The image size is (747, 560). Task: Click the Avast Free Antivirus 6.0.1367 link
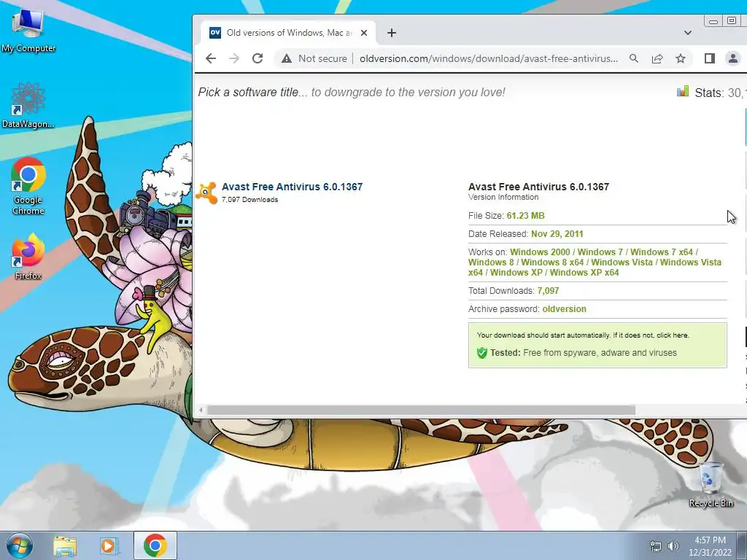click(292, 187)
